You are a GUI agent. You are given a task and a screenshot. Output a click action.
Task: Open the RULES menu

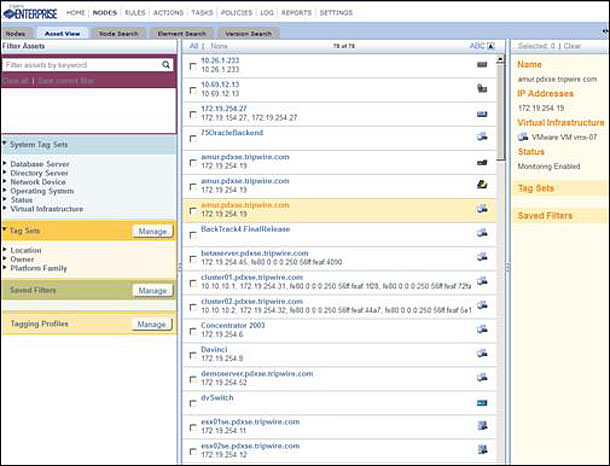tap(135, 13)
